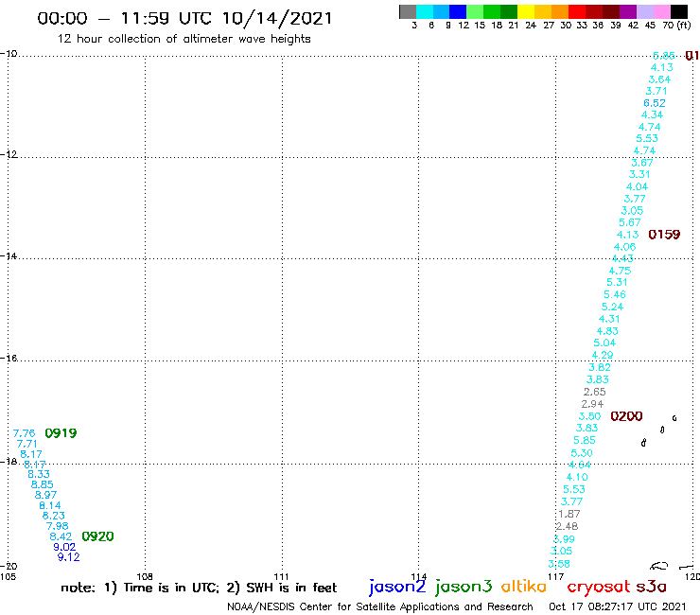This screenshot has width=700, height=615.
Task: Click wave height value 7.98
Action: tap(57, 526)
